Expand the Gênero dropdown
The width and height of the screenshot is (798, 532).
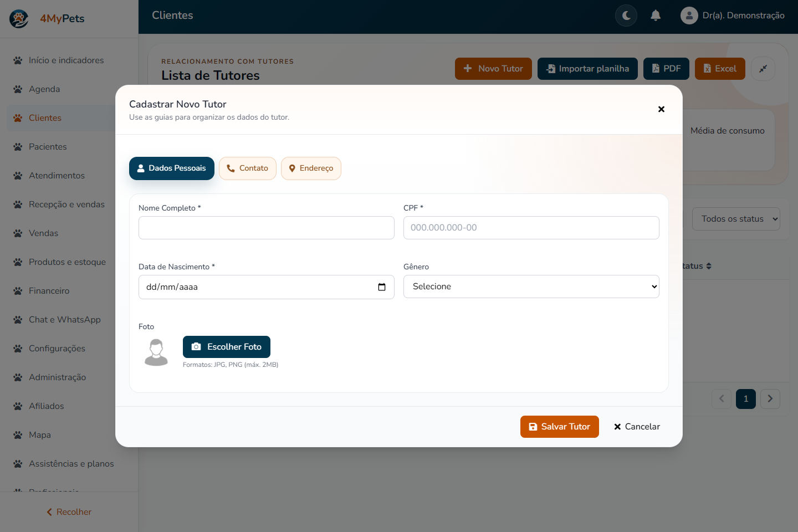(531, 287)
